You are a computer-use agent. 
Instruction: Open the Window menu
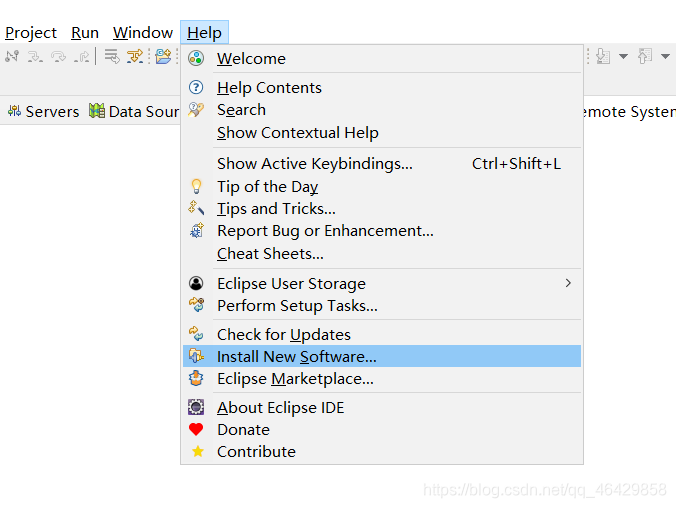coord(143,33)
